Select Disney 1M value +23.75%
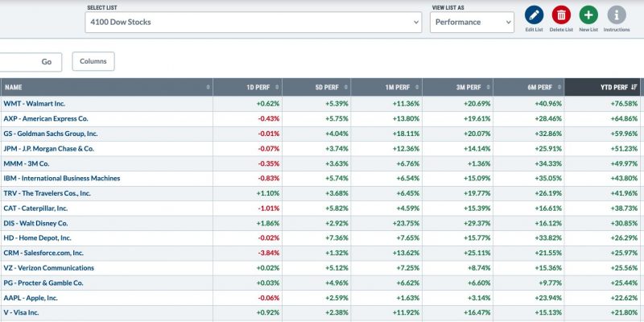Image resolution: width=644 pixels, height=322 pixels. (406, 224)
